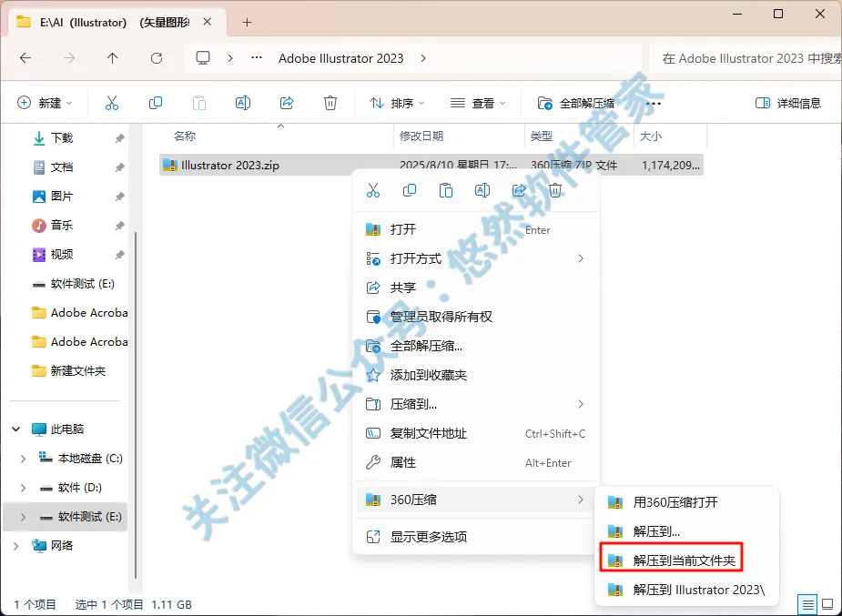Click the search box for Adobe Illustrator 2023
This screenshot has height=616, width=842.
(x=746, y=58)
